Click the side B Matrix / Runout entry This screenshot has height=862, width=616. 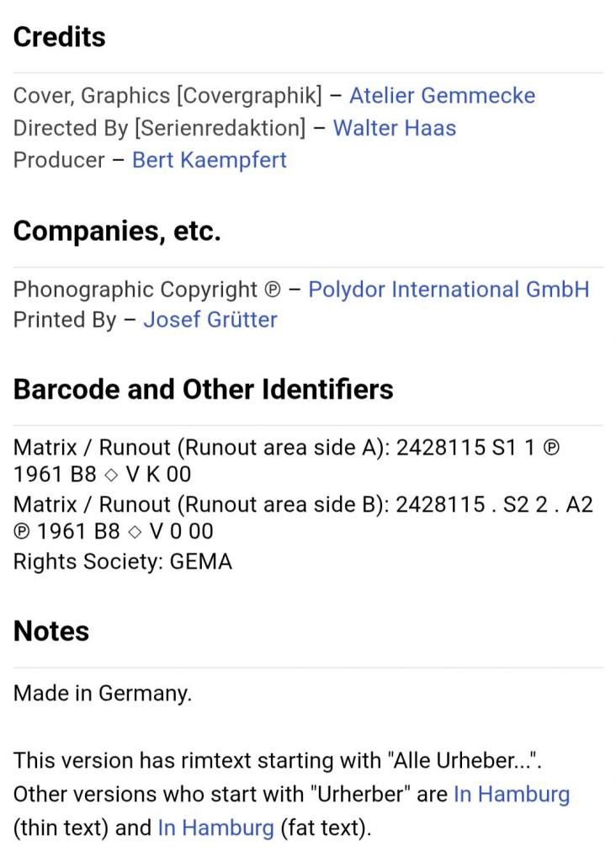point(303,518)
